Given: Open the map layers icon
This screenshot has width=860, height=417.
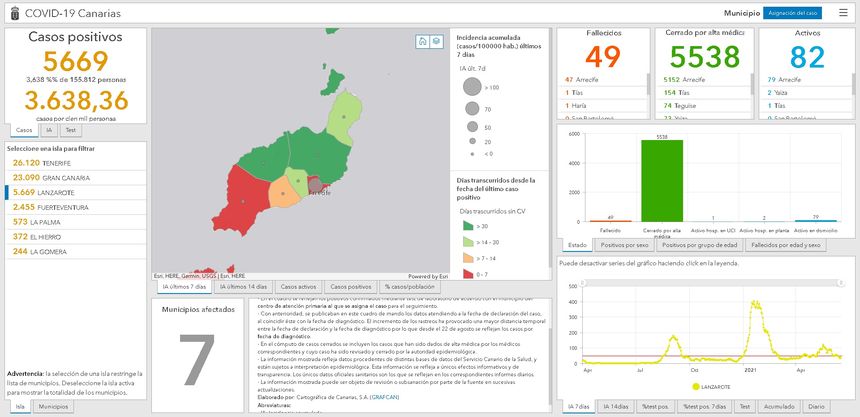Looking at the screenshot, I should pos(435,41).
